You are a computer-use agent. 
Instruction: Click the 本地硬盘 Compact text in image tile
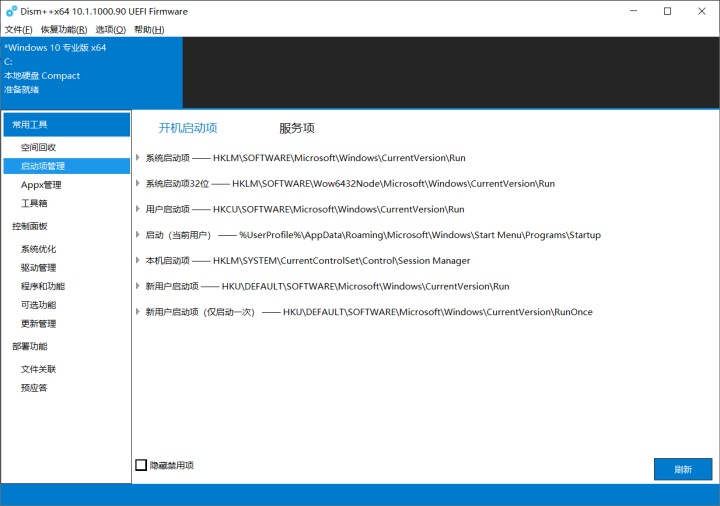42,76
